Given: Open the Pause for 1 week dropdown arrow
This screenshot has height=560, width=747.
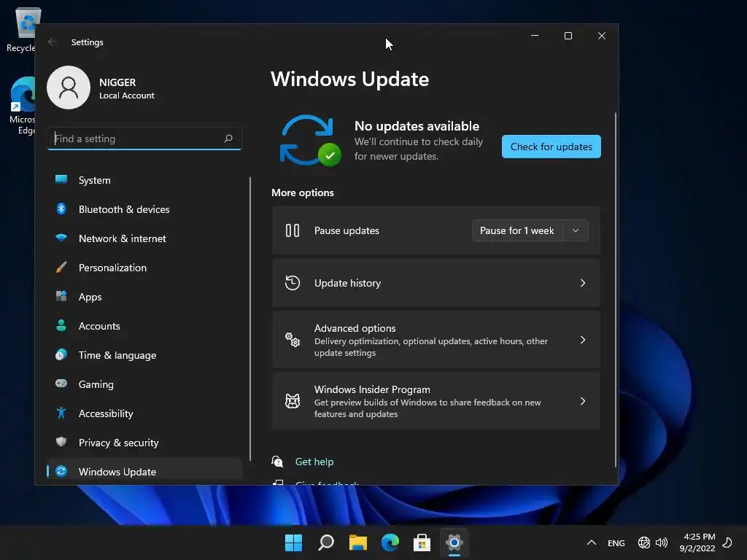Looking at the screenshot, I should [576, 230].
